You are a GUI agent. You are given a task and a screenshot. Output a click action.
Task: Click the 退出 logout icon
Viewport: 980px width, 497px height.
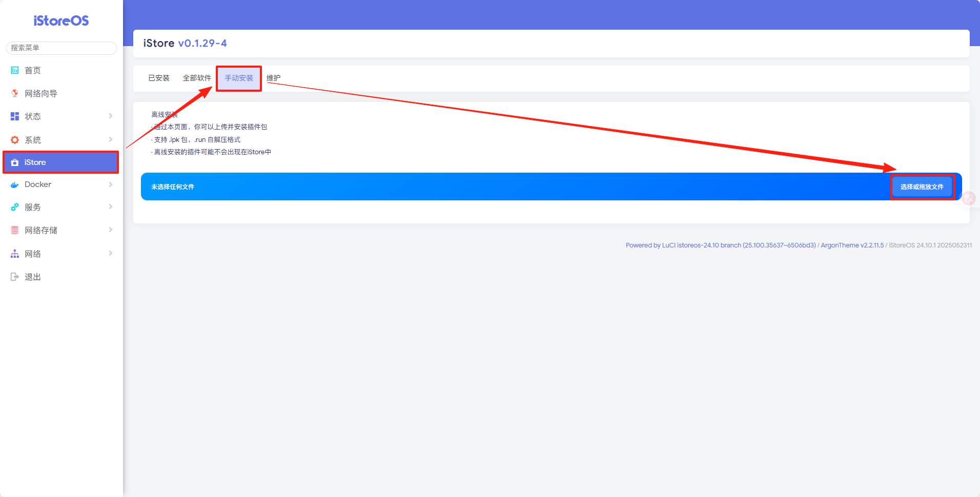tap(15, 277)
